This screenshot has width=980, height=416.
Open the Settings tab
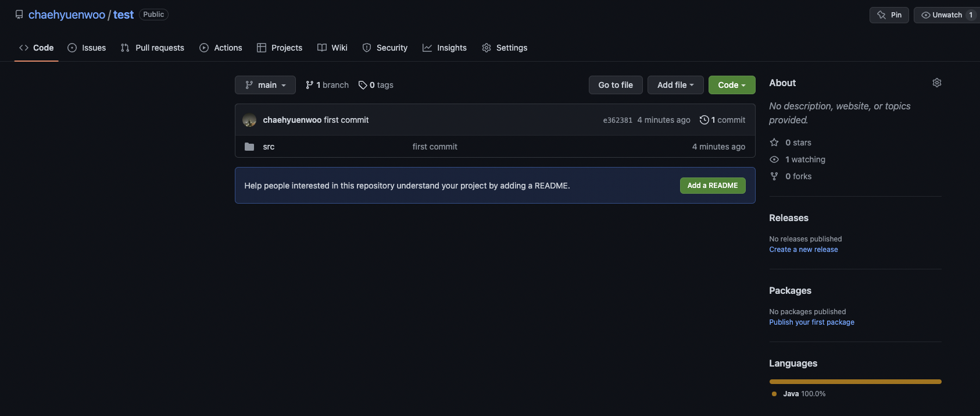505,48
